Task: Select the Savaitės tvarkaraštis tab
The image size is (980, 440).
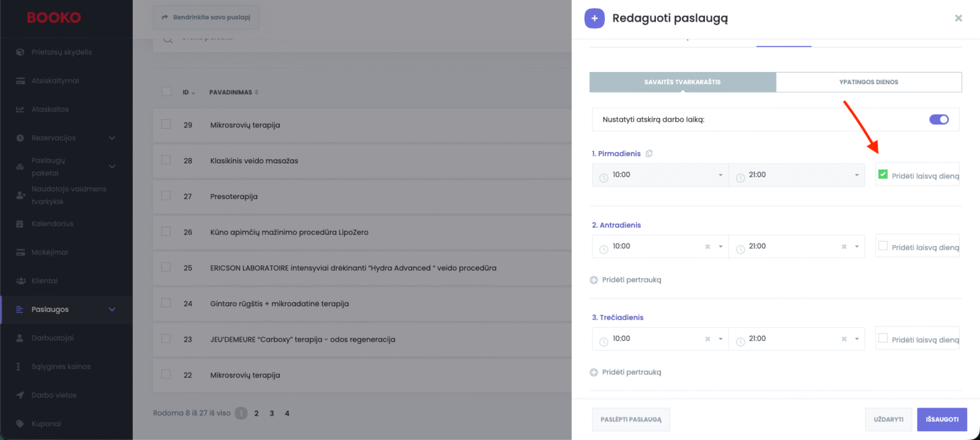Action: (x=682, y=82)
